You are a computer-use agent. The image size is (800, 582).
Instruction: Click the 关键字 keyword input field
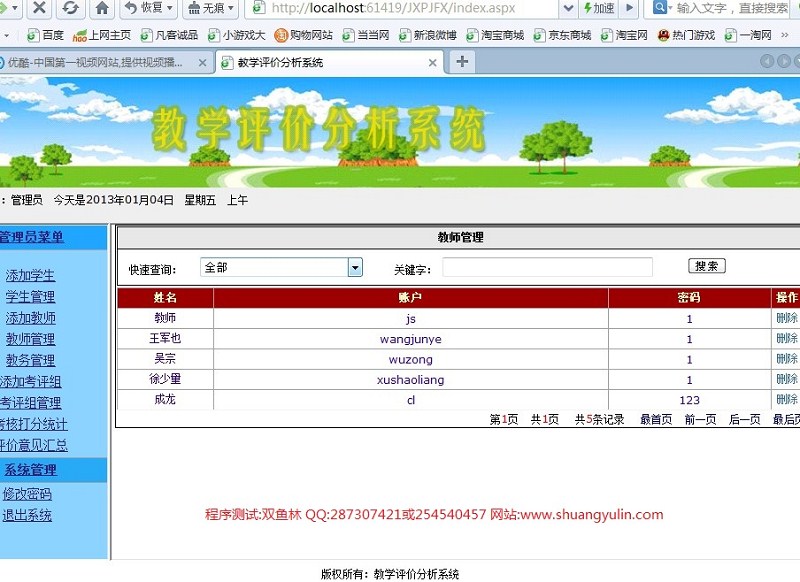[x=547, y=268]
